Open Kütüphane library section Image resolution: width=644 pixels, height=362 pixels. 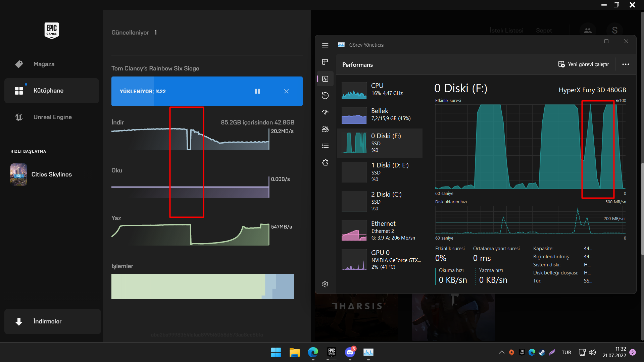[x=52, y=91]
